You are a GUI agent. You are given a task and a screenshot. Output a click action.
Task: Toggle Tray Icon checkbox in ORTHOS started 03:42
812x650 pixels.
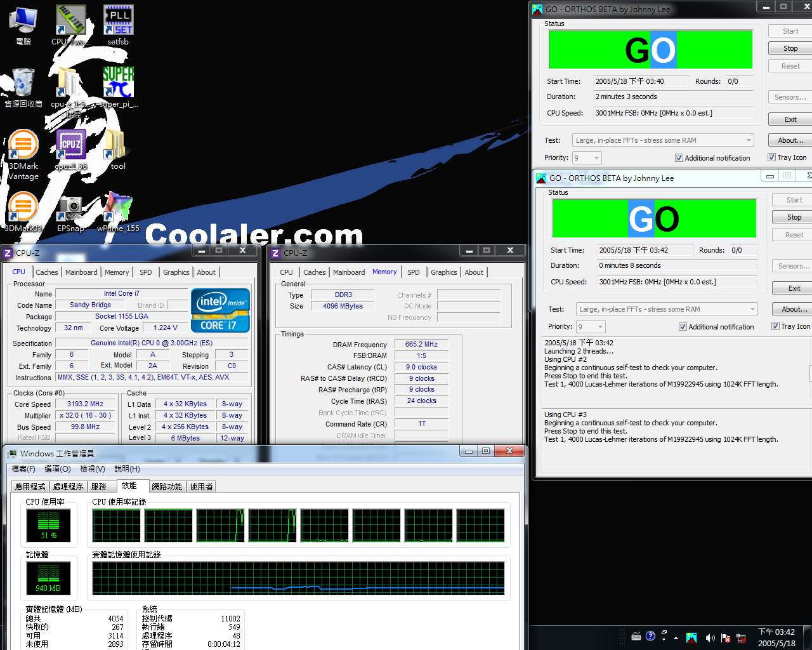tap(775, 326)
